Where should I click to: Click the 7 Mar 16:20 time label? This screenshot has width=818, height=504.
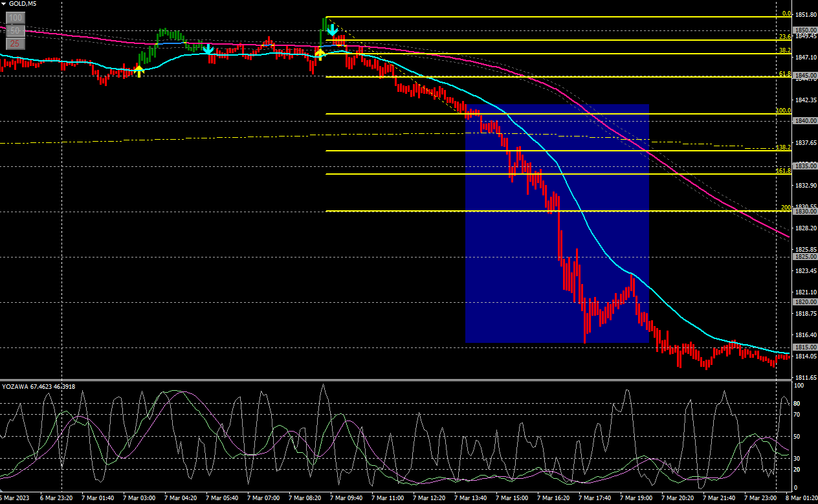(x=553, y=498)
